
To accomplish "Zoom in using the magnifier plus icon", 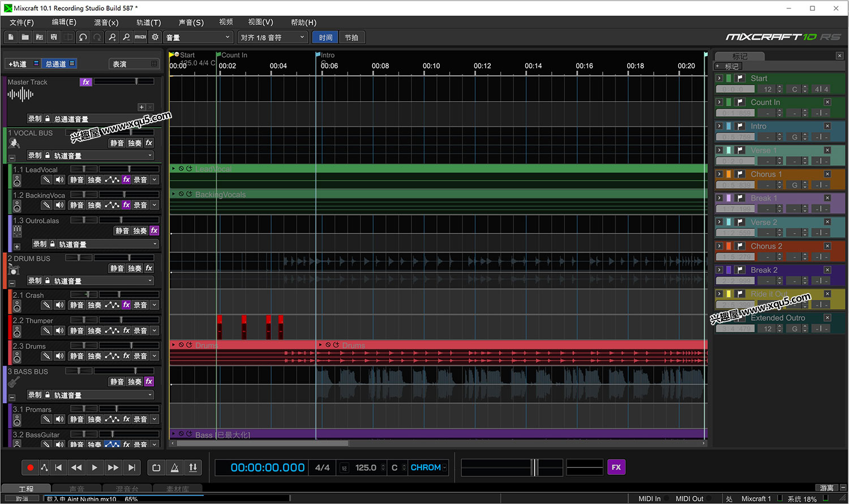I will 112,37.
